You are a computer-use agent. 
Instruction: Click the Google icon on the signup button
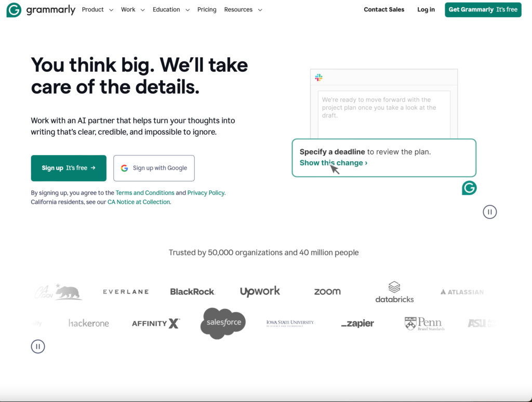click(x=124, y=168)
